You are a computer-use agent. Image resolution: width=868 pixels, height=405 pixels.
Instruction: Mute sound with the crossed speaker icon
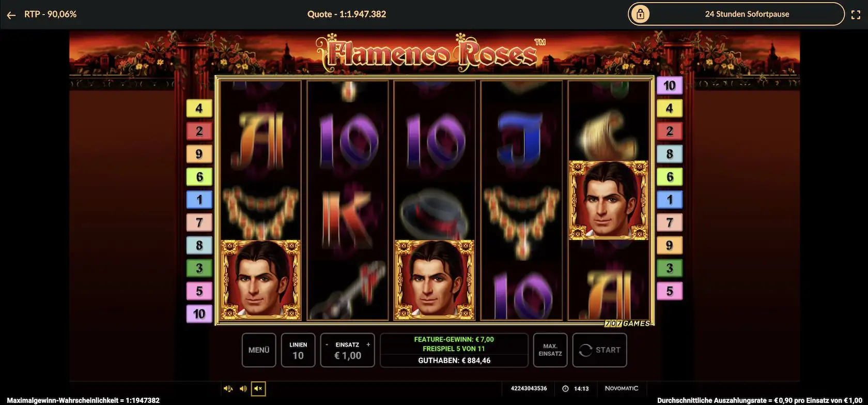(259, 388)
